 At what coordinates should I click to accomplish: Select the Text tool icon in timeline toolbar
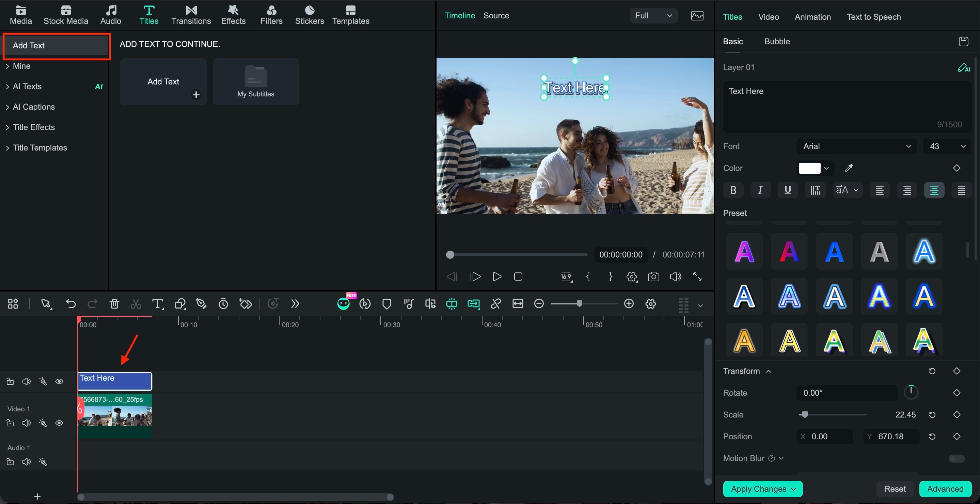[158, 303]
